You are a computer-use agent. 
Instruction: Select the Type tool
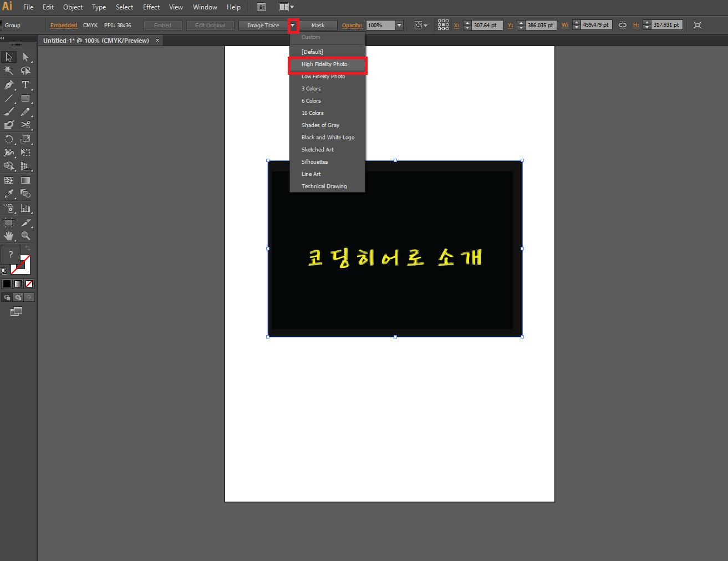26,85
